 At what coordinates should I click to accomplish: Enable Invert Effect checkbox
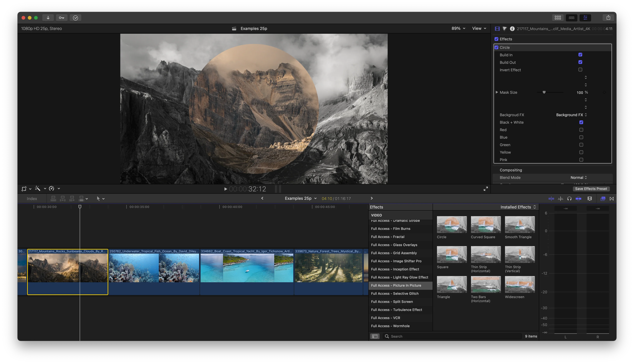coord(580,70)
